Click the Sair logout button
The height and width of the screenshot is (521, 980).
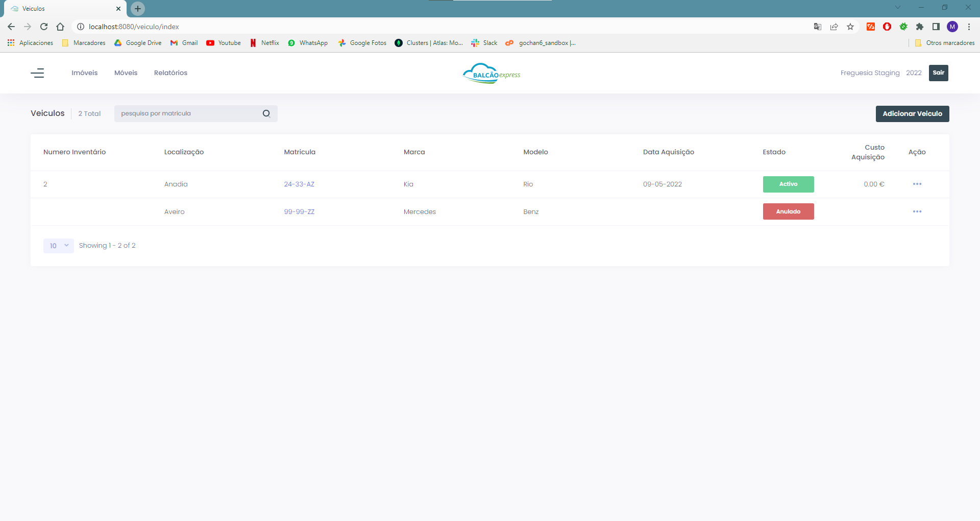(x=939, y=73)
